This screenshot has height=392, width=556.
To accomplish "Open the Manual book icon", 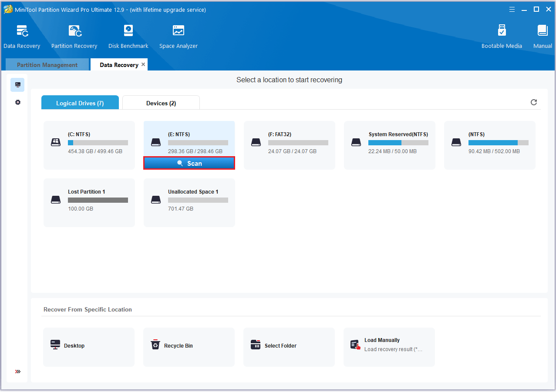I will [x=542, y=37].
